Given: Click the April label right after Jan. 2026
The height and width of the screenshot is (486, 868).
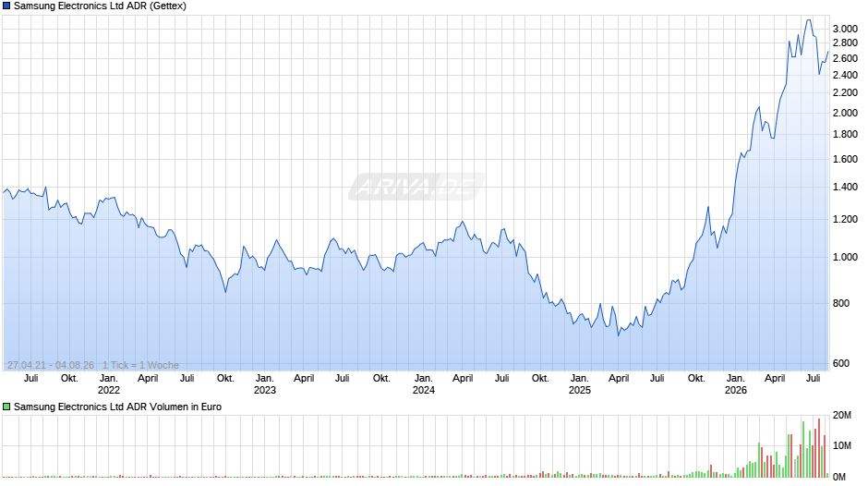Looking at the screenshot, I should point(775,379).
